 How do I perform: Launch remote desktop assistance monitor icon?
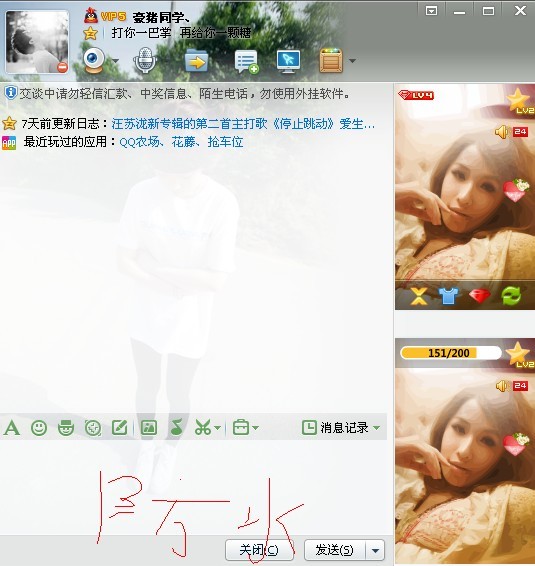(288, 61)
